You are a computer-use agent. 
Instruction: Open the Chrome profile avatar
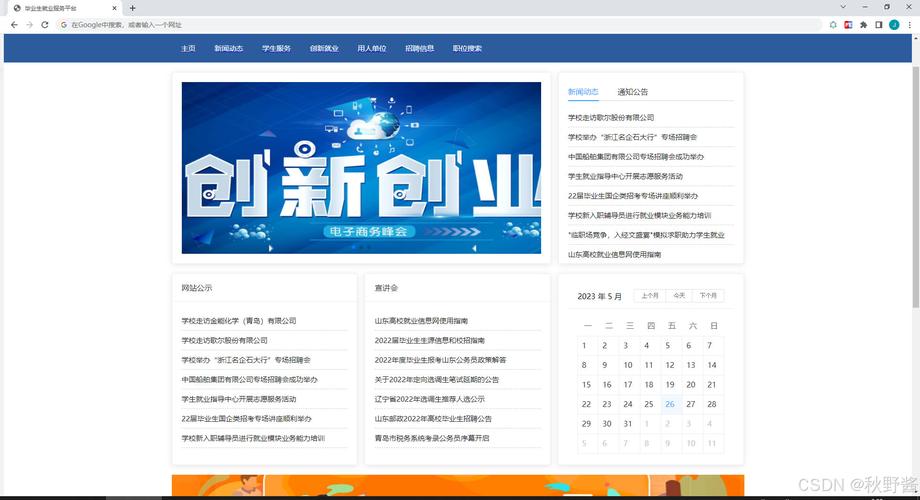coord(893,25)
